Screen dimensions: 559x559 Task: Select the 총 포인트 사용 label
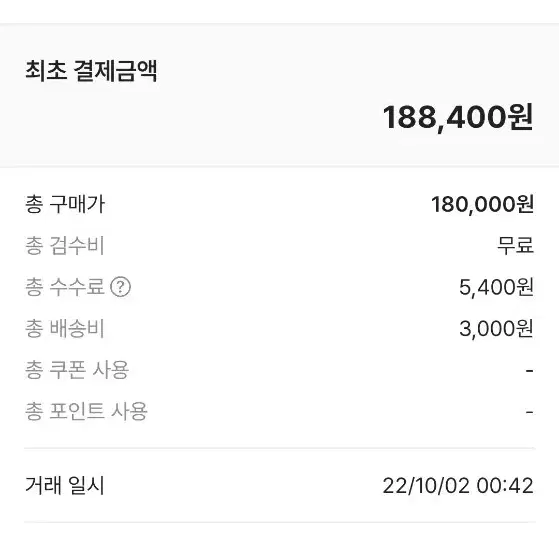(x=86, y=411)
